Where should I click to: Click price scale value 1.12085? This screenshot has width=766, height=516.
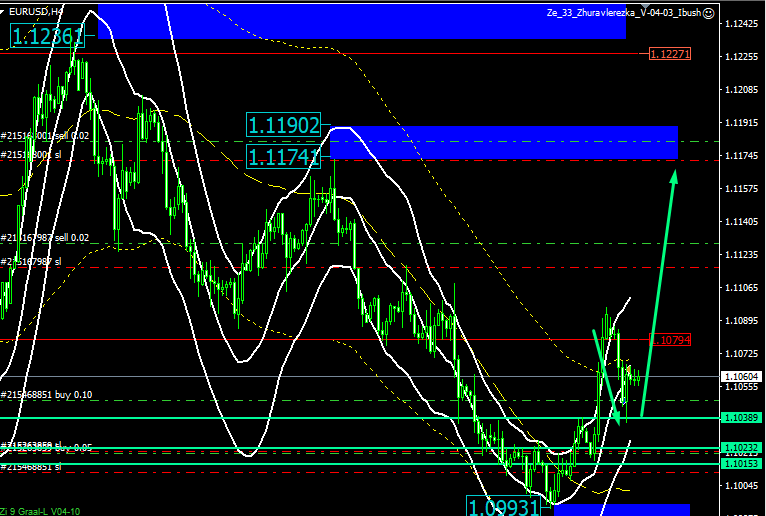742,89
